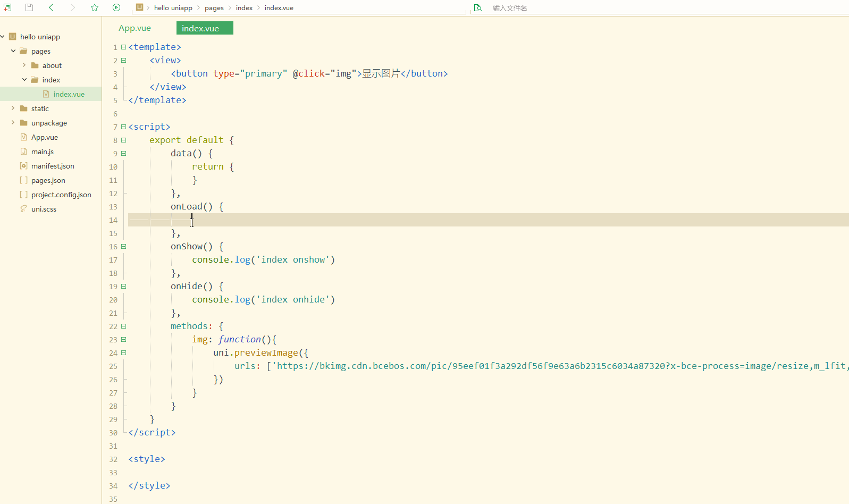Expand the unpackage folder chevron

(13, 123)
